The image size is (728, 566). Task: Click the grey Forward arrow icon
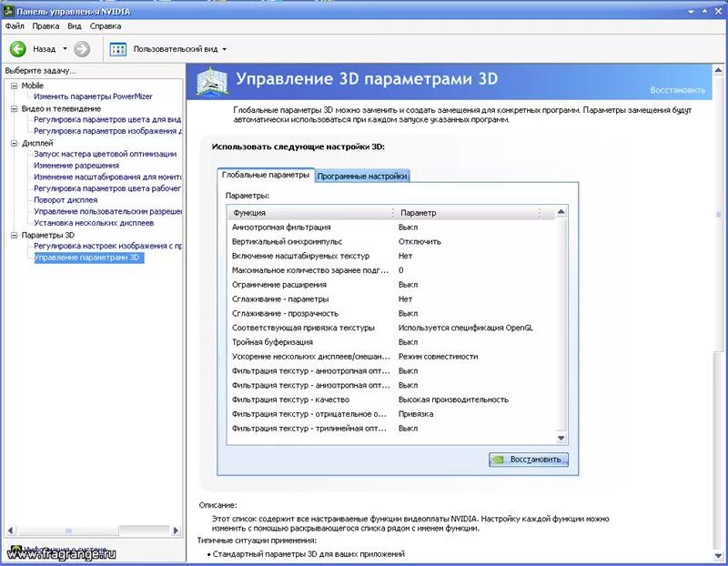(x=82, y=49)
